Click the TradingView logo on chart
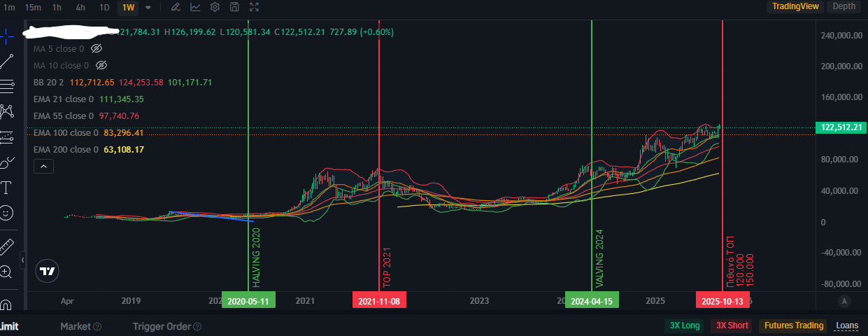Image resolution: width=868 pixels, height=336 pixels. pos(47,271)
